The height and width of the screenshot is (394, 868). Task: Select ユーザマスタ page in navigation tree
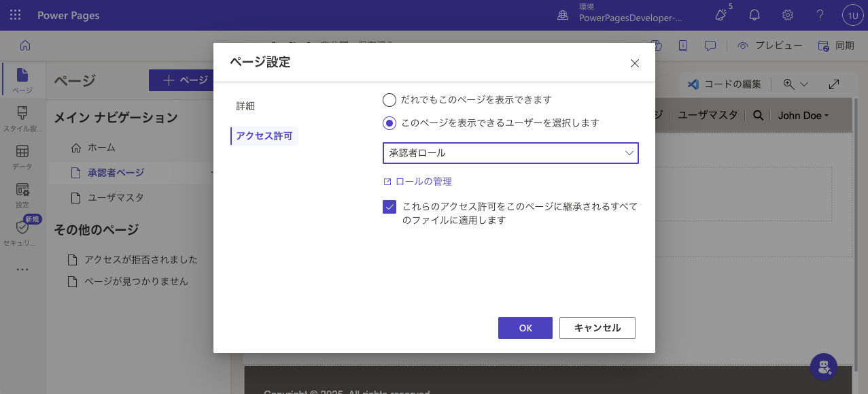pos(115,197)
